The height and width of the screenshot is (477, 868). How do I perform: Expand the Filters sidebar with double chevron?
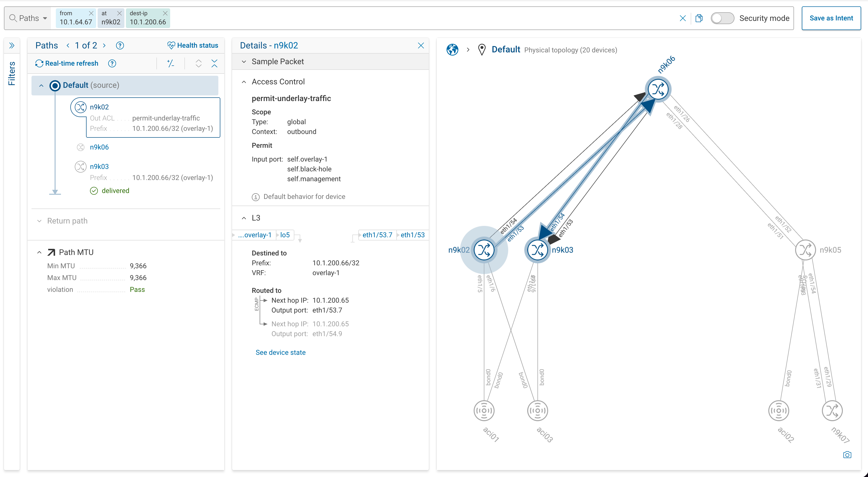tap(12, 45)
